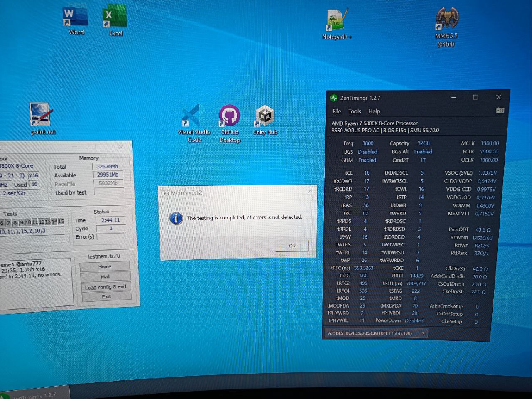
Task: Click the Home button in TestMem5
Action: coord(105,267)
